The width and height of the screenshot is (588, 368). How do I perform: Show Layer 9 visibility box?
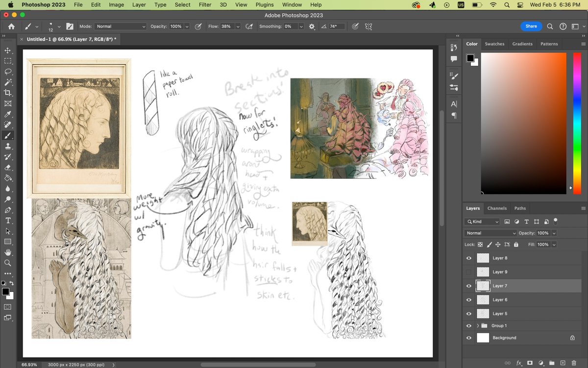[469, 272]
